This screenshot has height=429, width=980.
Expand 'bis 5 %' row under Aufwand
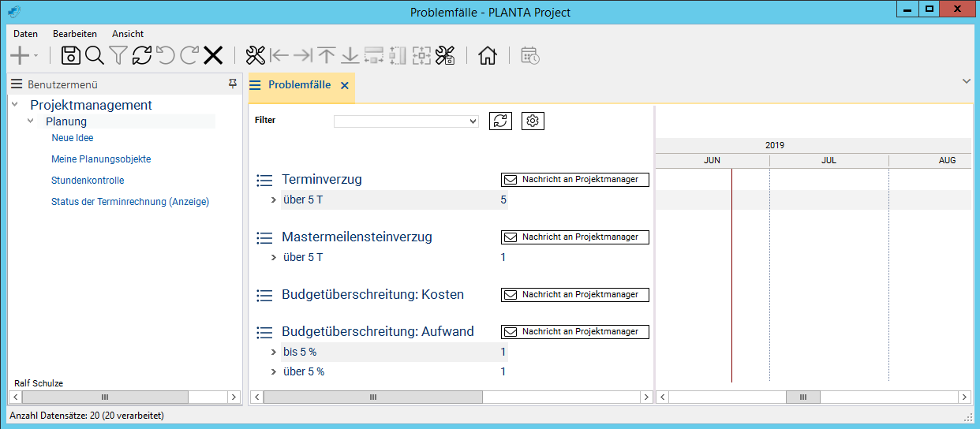click(273, 353)
